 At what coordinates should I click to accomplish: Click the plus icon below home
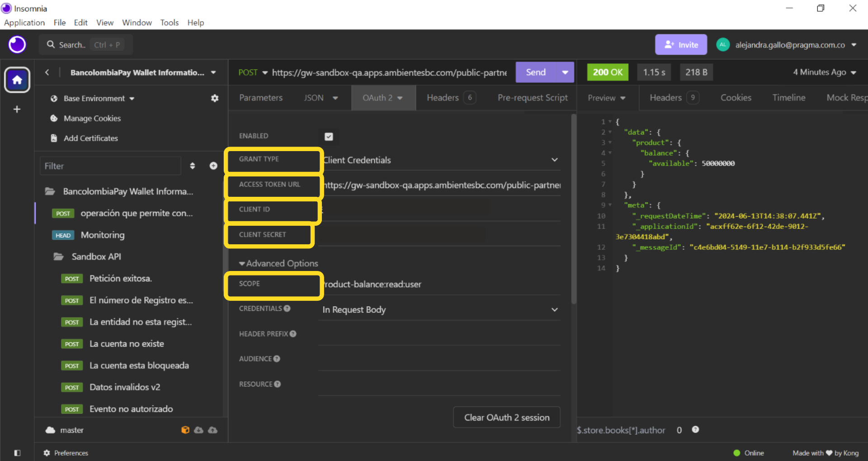tap(17, 109)
